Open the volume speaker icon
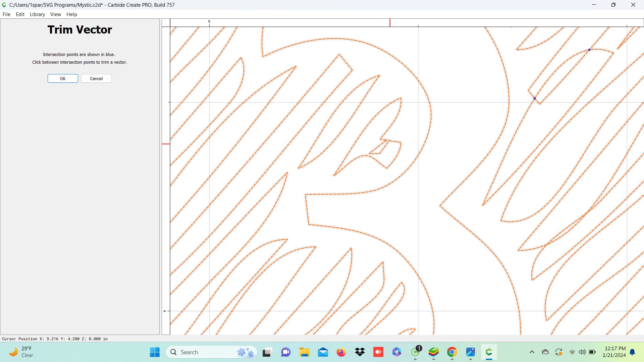 pyautogui.click(x=582, y=352)
